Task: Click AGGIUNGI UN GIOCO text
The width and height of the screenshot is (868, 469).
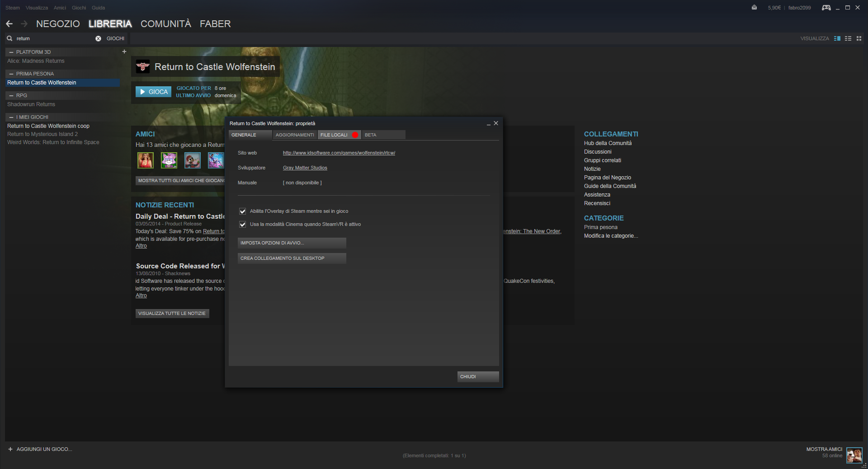Action: (44, 449)
